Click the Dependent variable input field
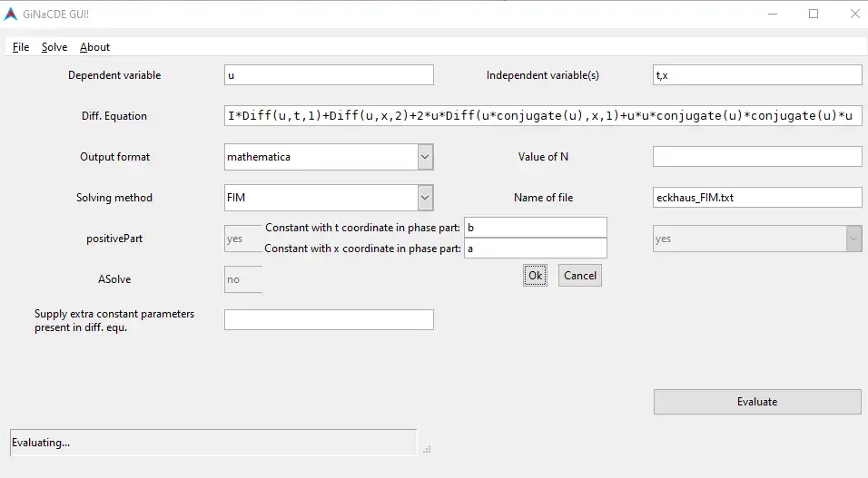This screenshot has height=478, width=868. 329,75
